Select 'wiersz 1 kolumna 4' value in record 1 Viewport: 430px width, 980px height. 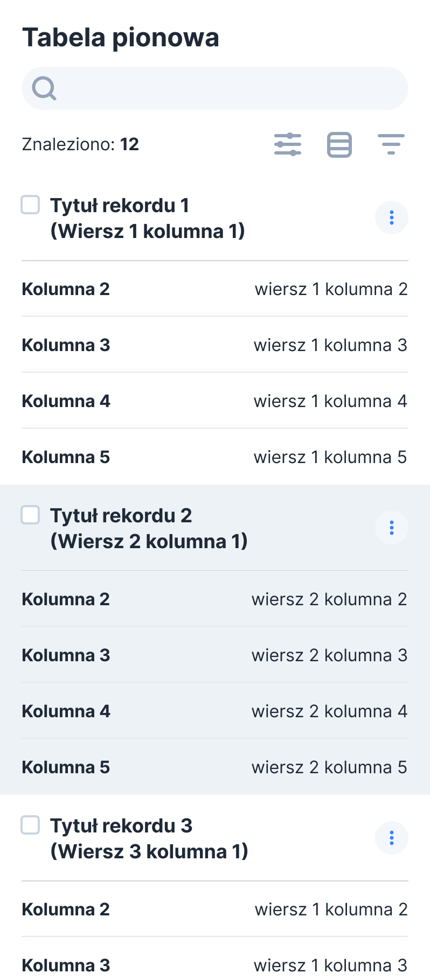[x=330, y=401]
